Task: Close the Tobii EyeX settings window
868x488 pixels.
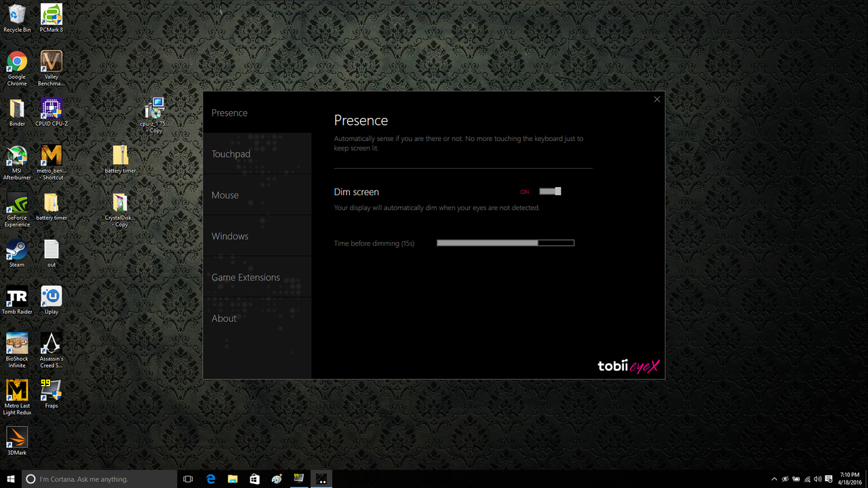Action: 656,100
